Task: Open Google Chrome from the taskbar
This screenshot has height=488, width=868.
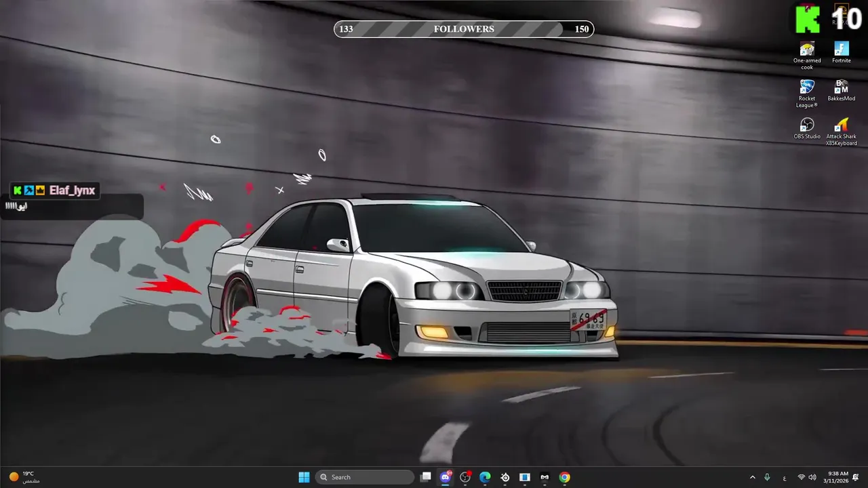Action: point(564,477)
